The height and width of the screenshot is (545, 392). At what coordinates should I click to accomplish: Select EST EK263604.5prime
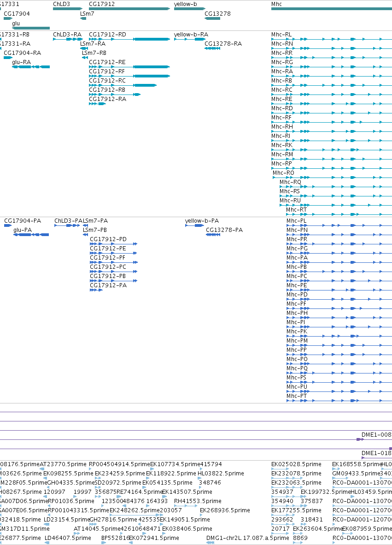[318, 529]
